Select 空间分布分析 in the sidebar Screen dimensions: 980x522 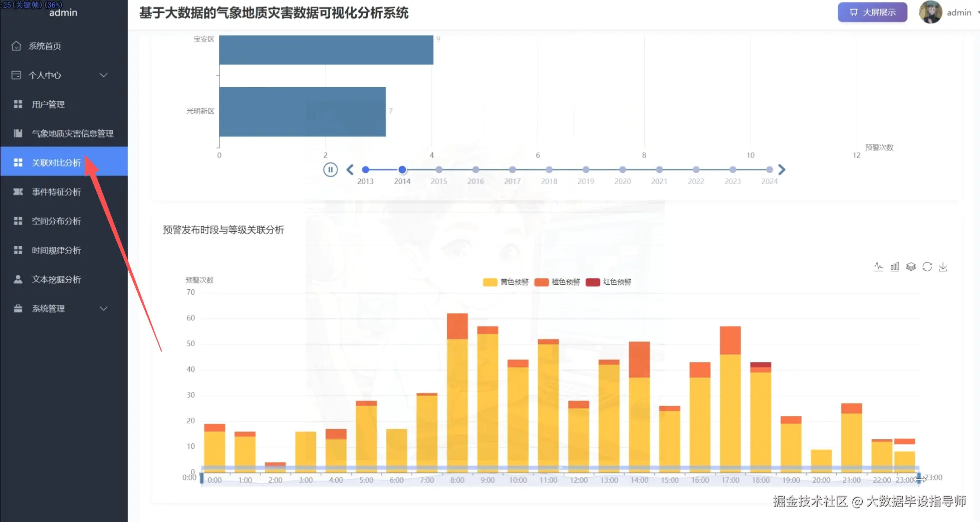pyautogui.click(x=55, y=221)
